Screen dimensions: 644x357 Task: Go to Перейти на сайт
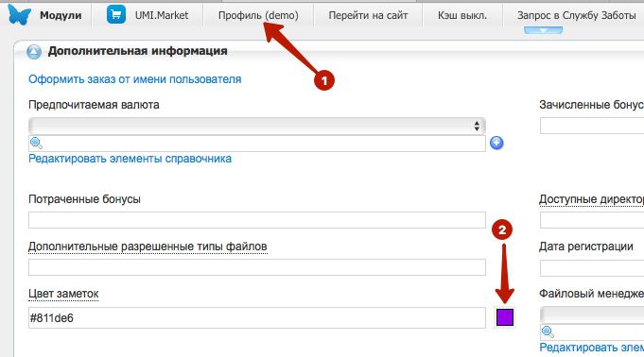(x=368, y=15)
